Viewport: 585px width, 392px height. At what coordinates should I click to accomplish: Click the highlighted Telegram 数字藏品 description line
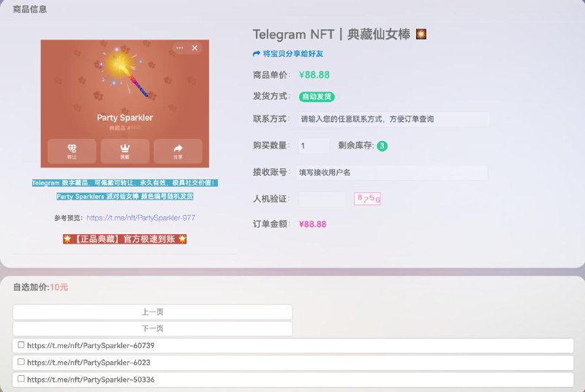(x=124, y=183)
